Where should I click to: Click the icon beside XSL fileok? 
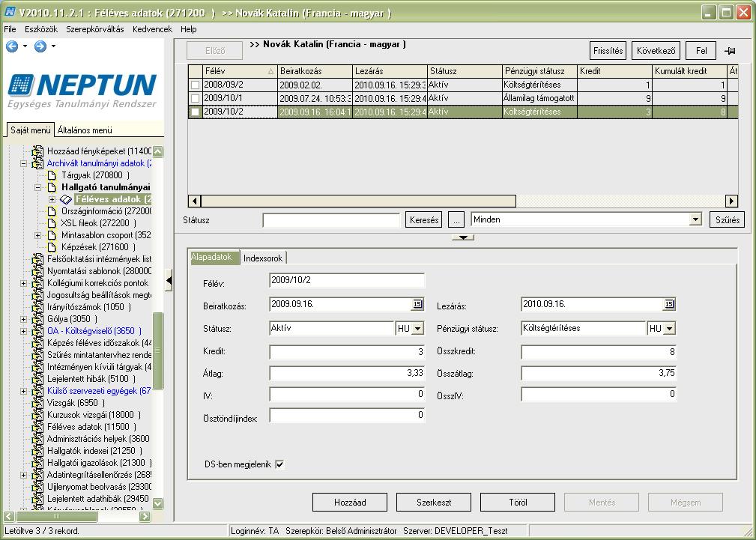click(52, 222)
